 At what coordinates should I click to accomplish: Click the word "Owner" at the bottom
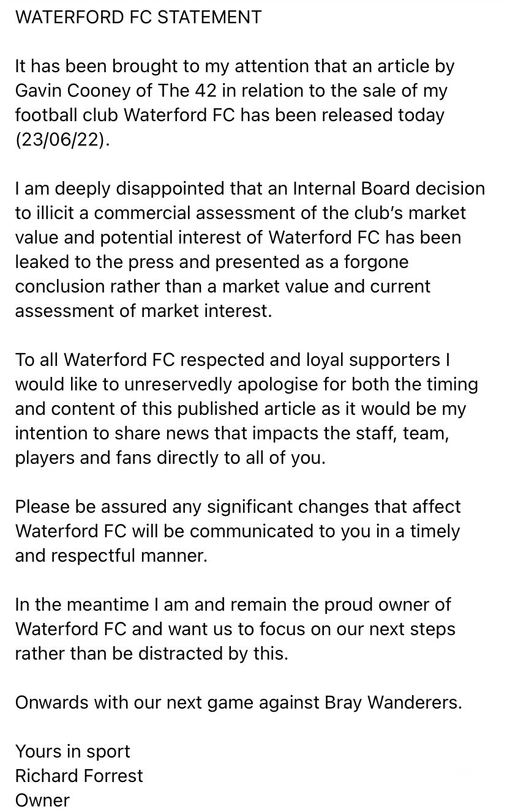click(x=42, y=800)
